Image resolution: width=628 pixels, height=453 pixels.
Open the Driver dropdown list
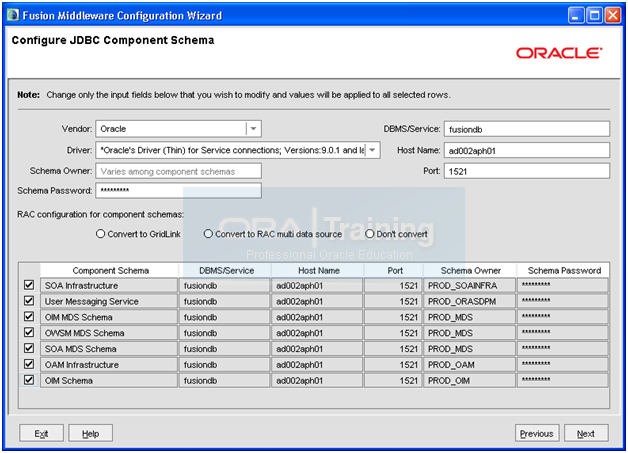(x=372, y=150)
